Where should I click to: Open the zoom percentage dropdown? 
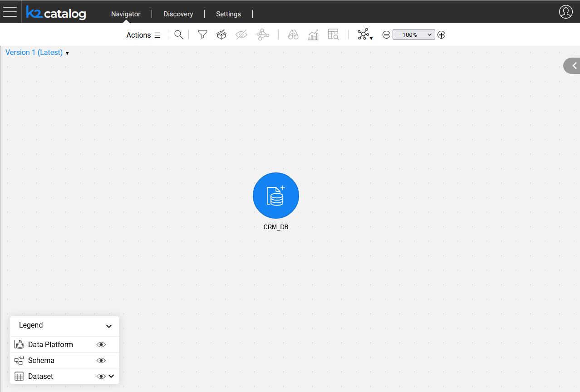(413, 35)
